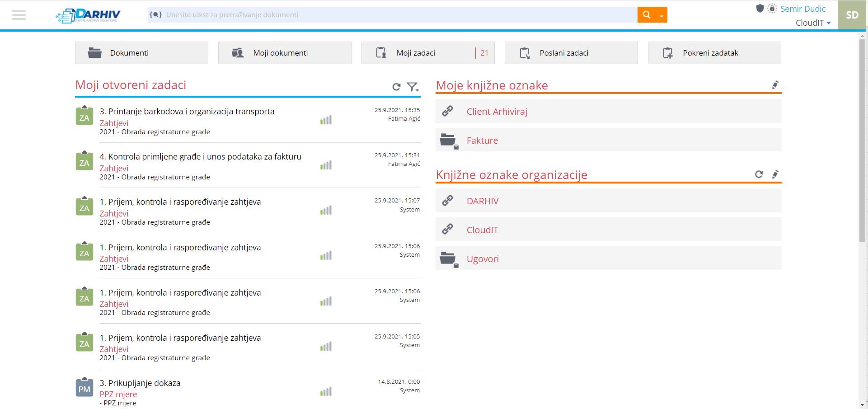The width and height of the screenshot is (868, 409).
Task: Click the priority bars of Prikupljanje dokaza task
Action: click(326, 392)
